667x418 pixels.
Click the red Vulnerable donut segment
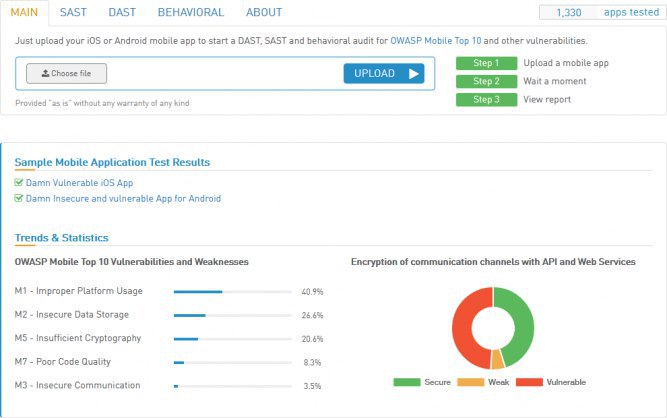[x=462, y=327]
